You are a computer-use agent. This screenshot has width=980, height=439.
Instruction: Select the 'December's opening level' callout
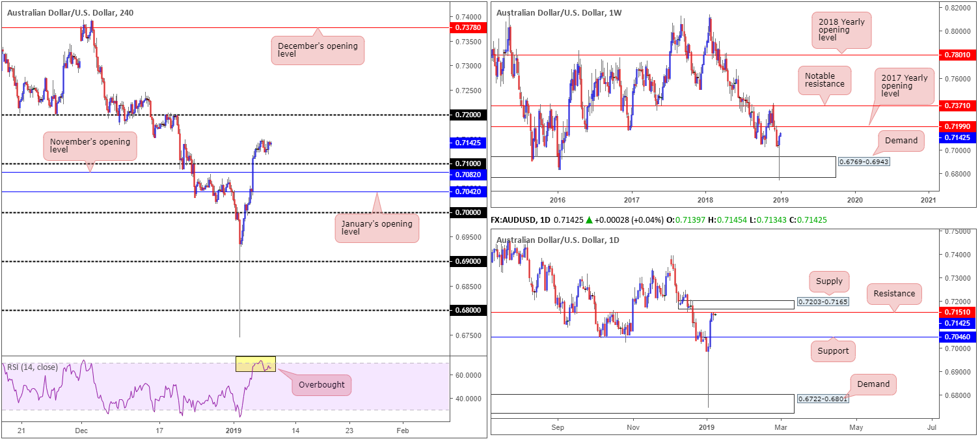(318, 50)
